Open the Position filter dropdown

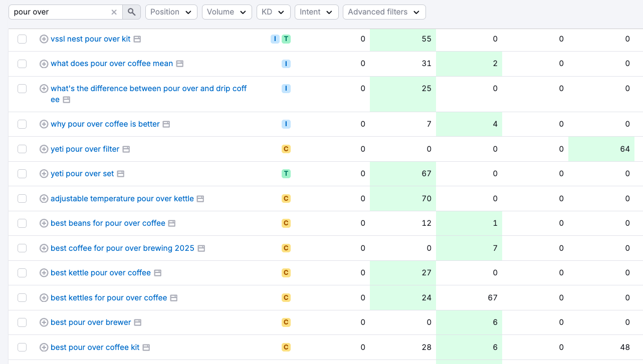[171, 12]
